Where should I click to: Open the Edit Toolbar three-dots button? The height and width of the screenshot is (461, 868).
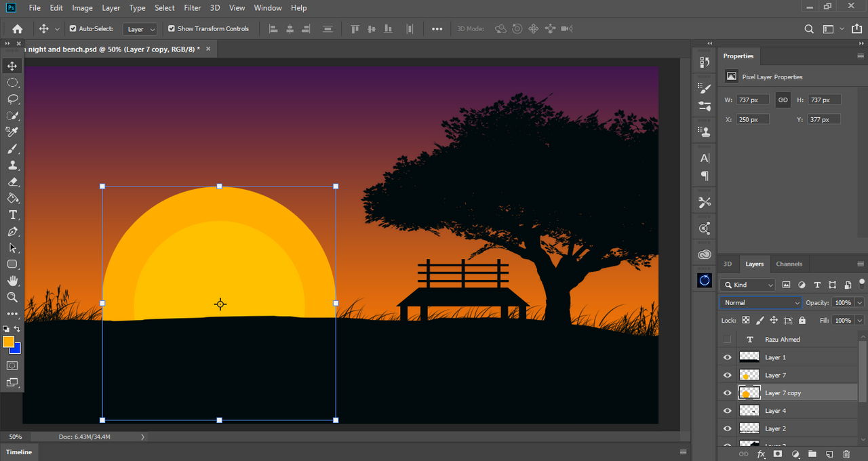tap(12, 314)
